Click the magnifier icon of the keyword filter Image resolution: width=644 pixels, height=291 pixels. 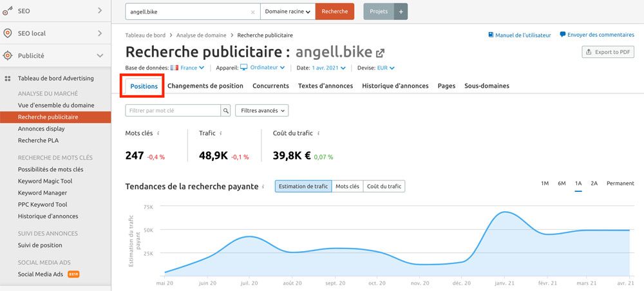click(x=226, y=111)
